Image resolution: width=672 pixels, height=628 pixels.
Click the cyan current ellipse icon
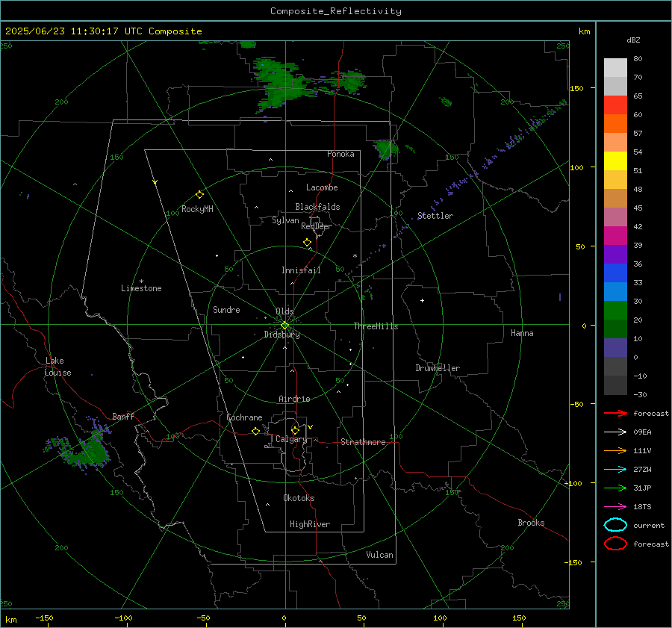point(615,525)
